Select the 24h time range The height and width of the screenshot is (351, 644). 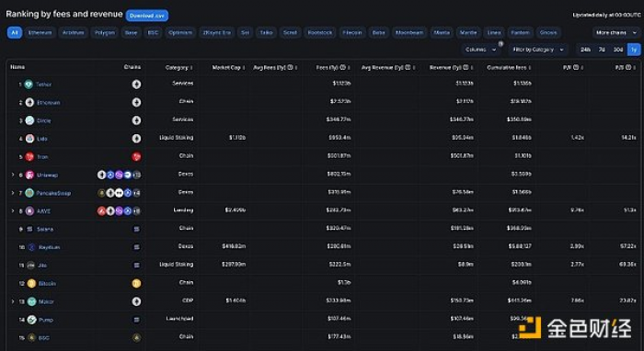click(x=585, y=50)
